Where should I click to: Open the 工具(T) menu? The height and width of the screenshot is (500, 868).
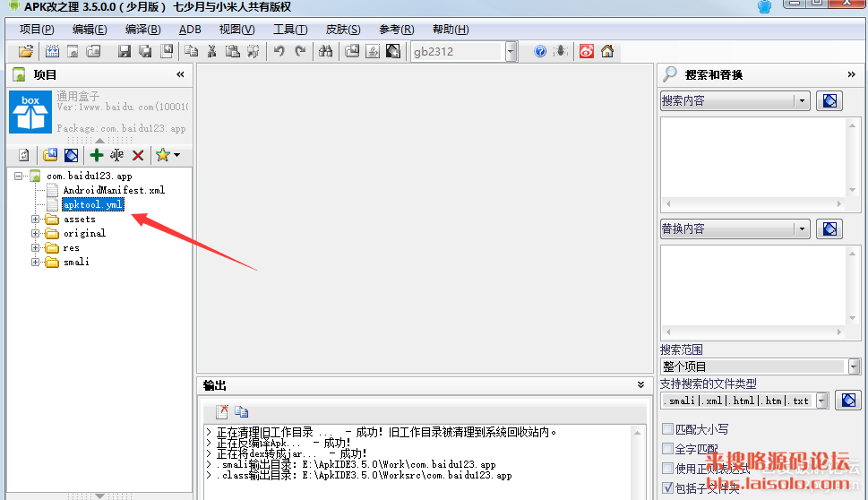289,30
